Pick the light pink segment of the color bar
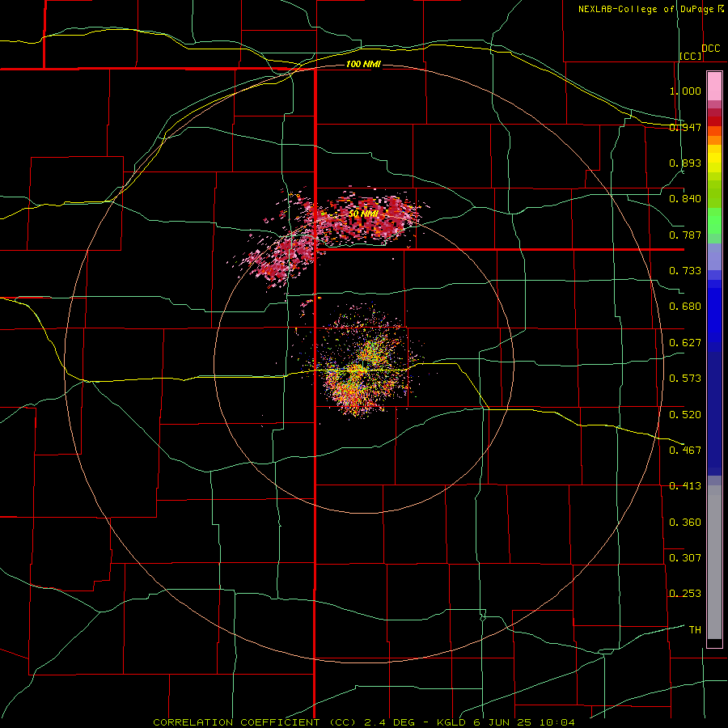 [714, 87]
